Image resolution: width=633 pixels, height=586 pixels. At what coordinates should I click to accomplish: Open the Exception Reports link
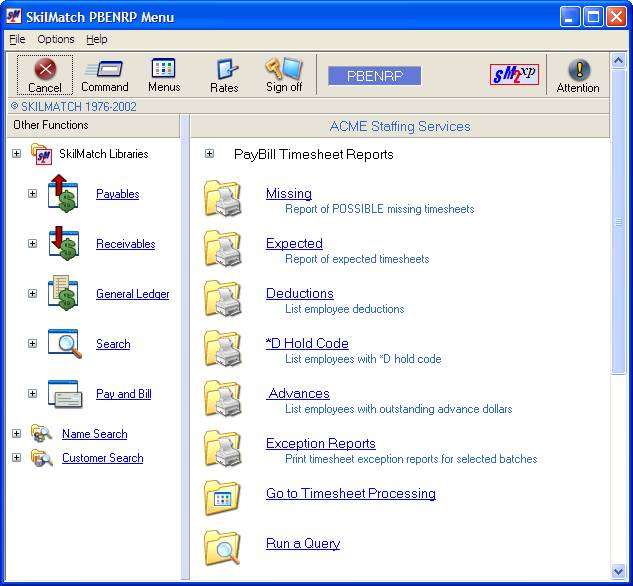click(321, 444)
